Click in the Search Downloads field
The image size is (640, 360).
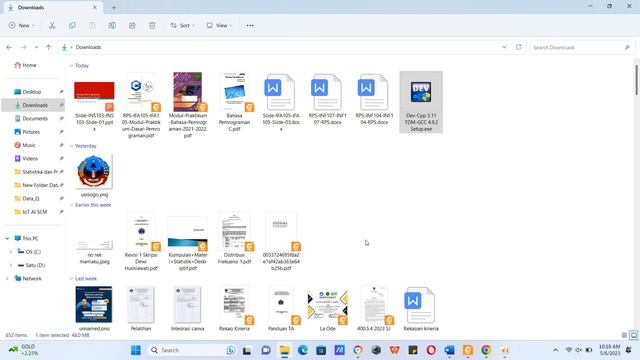tap(582, 47)
